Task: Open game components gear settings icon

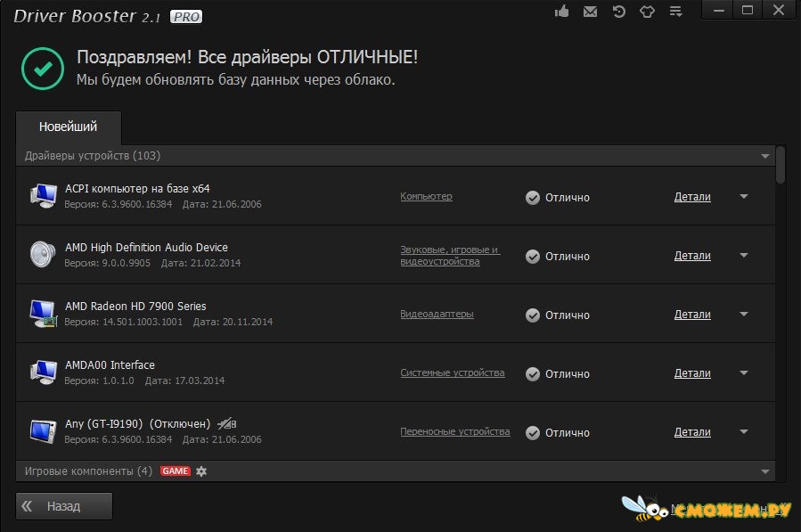Action: (x=201, y=471)
